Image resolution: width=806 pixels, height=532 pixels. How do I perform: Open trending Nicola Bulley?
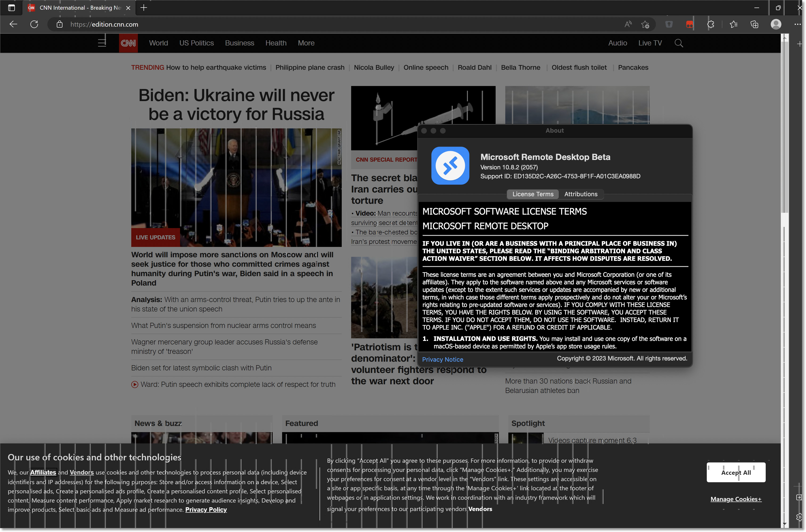374,68
